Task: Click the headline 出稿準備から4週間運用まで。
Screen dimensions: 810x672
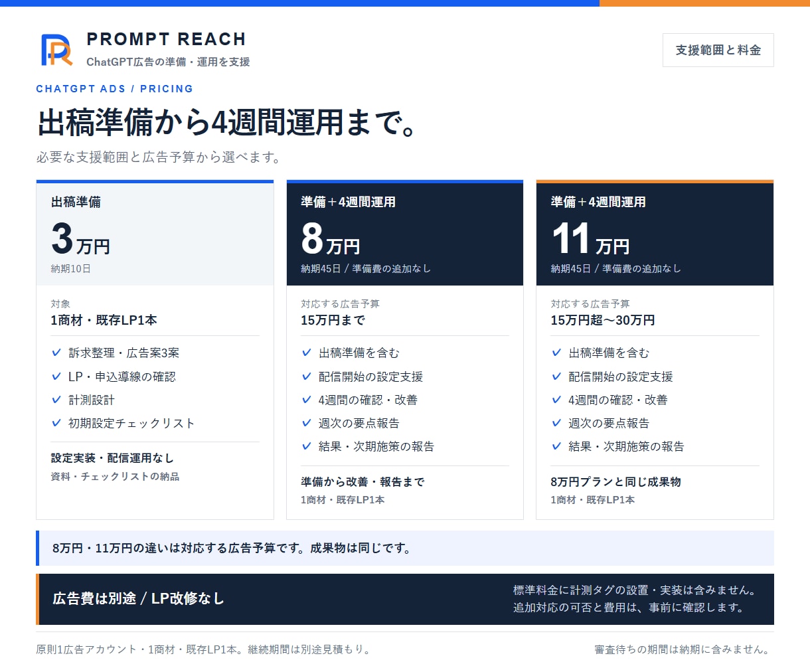Action: pos(227,123)
